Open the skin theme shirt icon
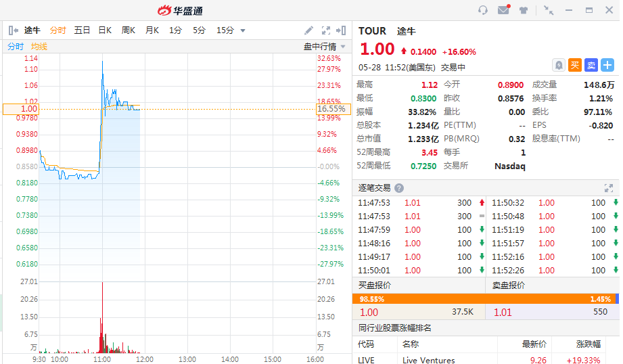Screen dimensions: 623x364 (524, 10)
